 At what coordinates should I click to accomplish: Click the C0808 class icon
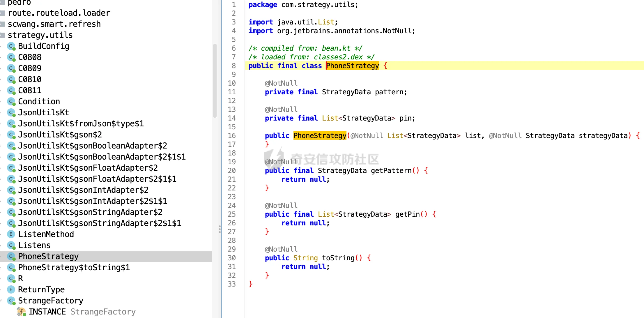coord(11,57)
